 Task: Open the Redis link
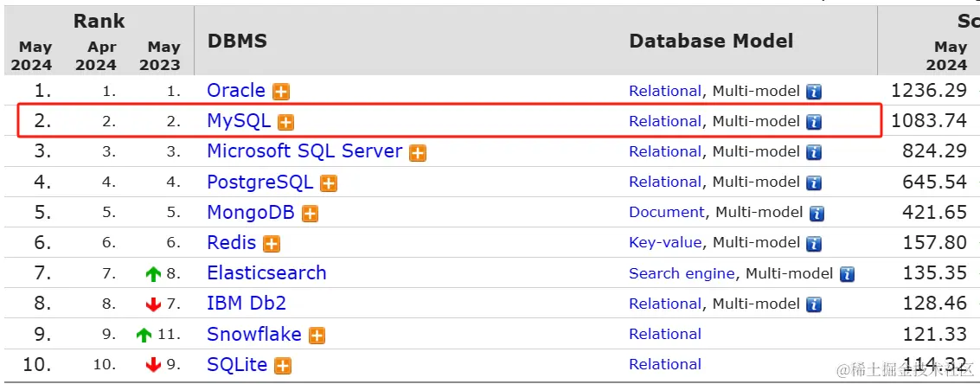pyautogui.click(x=231, y=243)
